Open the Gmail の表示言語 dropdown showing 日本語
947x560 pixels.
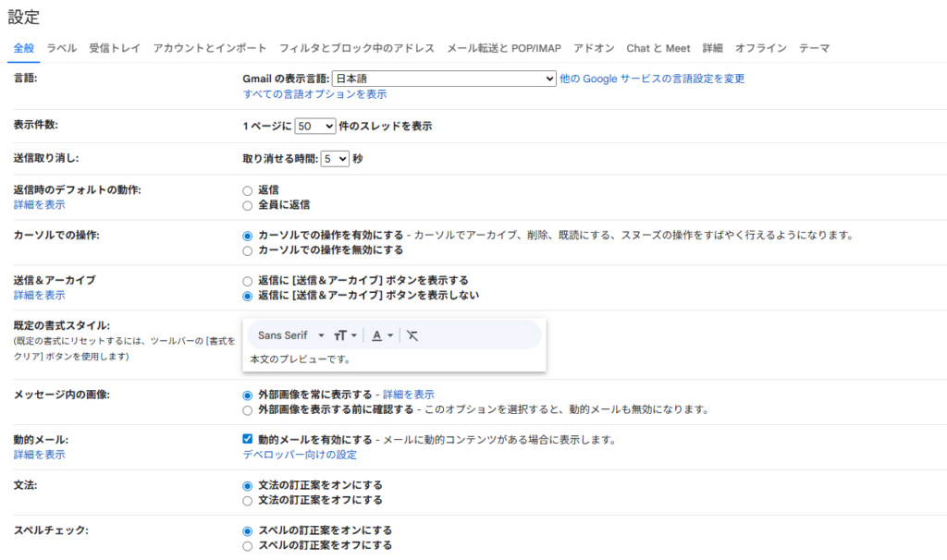(443, 79)
